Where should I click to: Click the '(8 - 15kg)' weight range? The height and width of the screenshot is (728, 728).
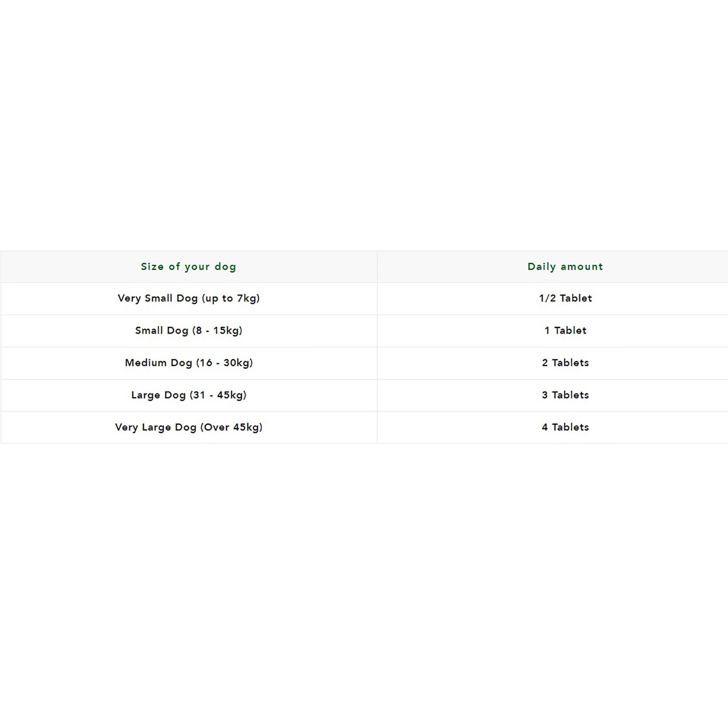click(217, 331)
